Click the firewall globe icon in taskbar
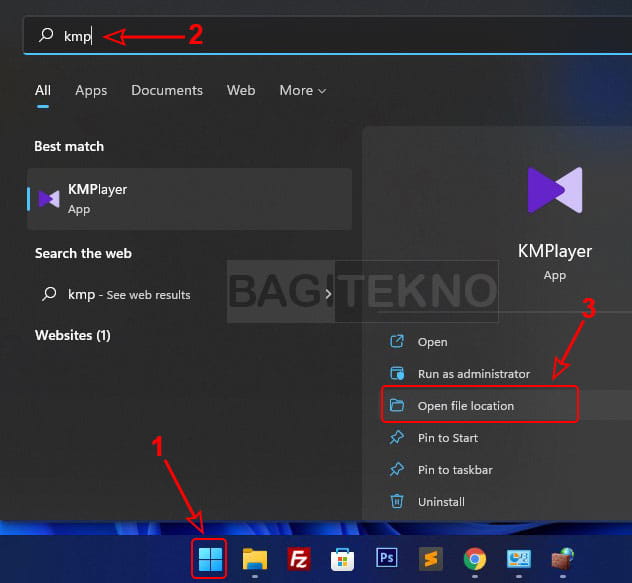The height and width of the screenshot is (583, 632). (x=563, y=559)
